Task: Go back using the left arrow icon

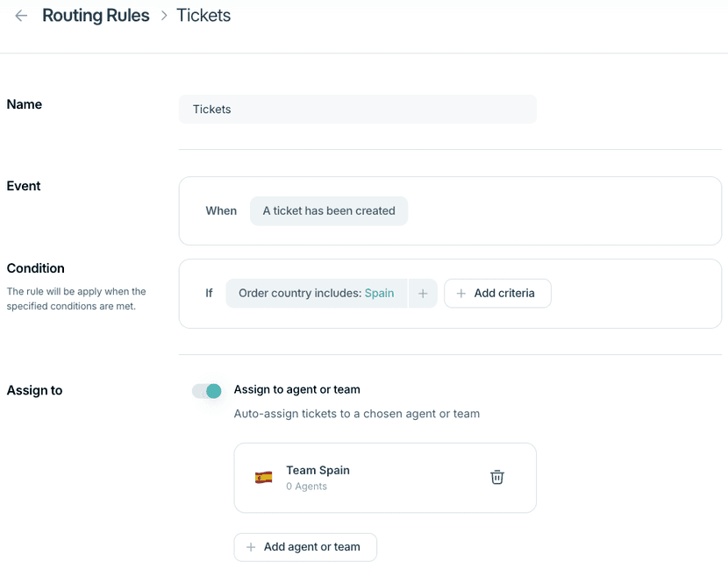Action: (x=21, y=15)
